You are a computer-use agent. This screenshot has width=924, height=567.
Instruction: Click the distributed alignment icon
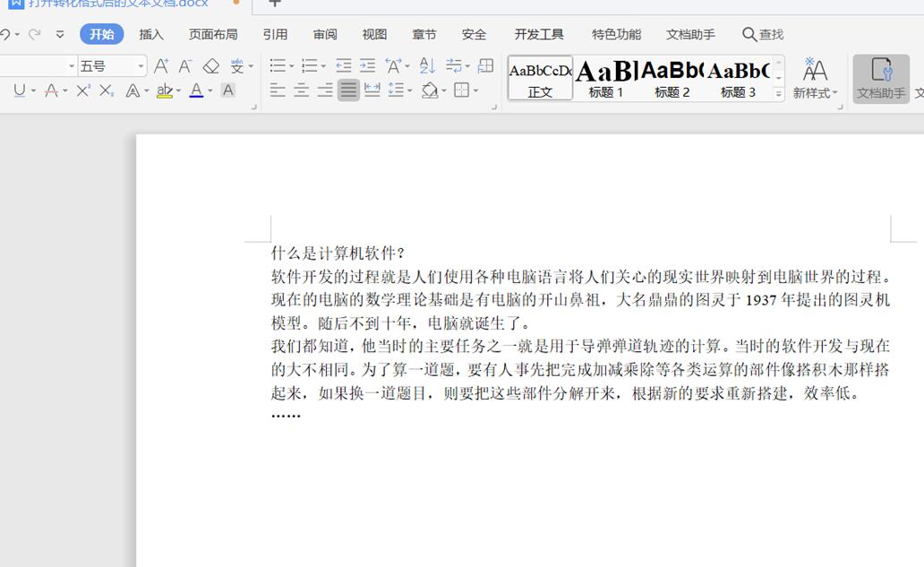click(x=372, y=90)
